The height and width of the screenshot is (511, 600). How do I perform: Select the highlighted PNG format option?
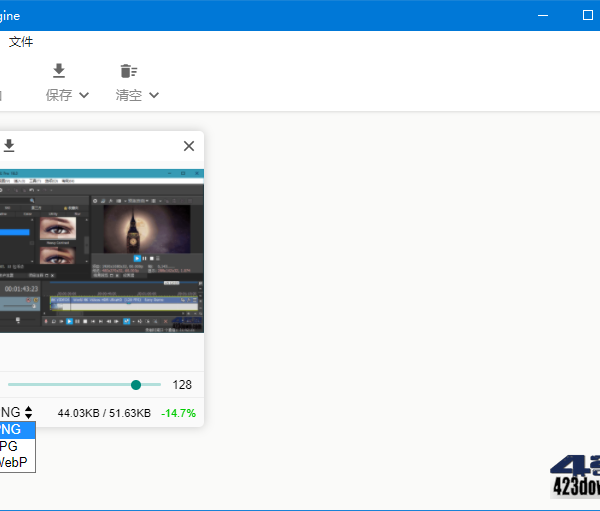tap(14, 429)
